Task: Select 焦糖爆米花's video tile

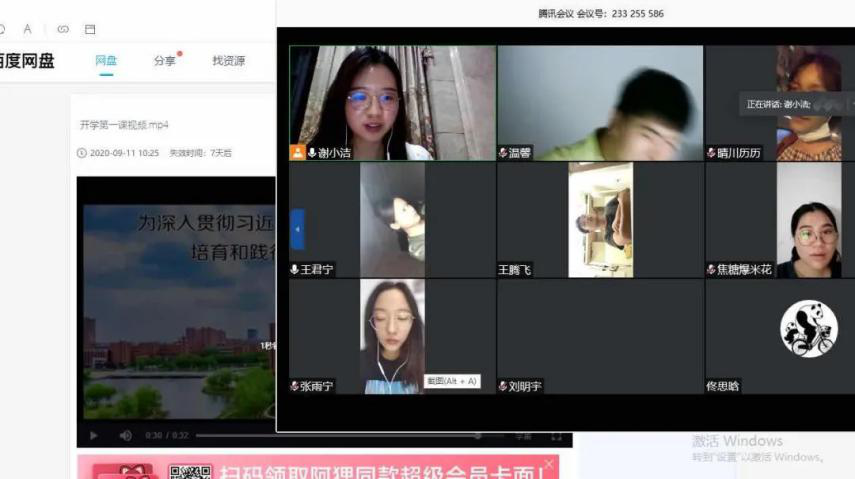Action: 780,220
